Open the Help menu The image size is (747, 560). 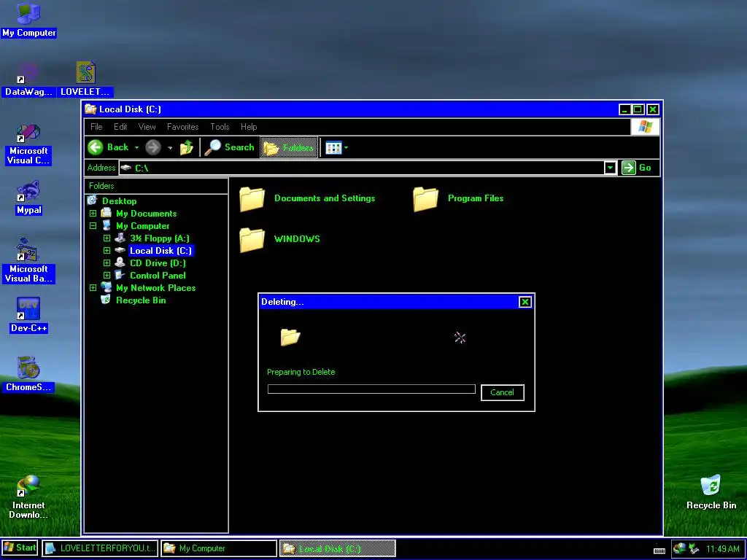click(249, 127)
